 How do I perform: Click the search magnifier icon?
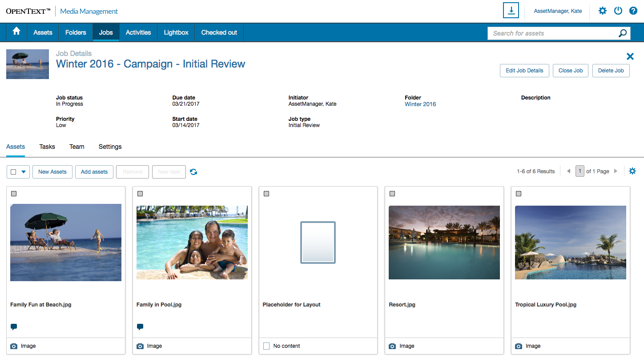tap(623, 33)
